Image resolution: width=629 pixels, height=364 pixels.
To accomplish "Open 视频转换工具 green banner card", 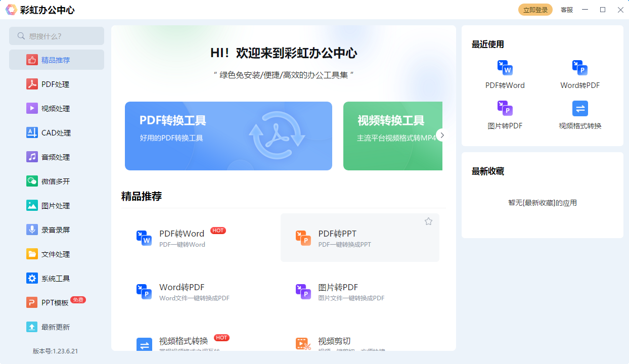I will tap(393, 136).
